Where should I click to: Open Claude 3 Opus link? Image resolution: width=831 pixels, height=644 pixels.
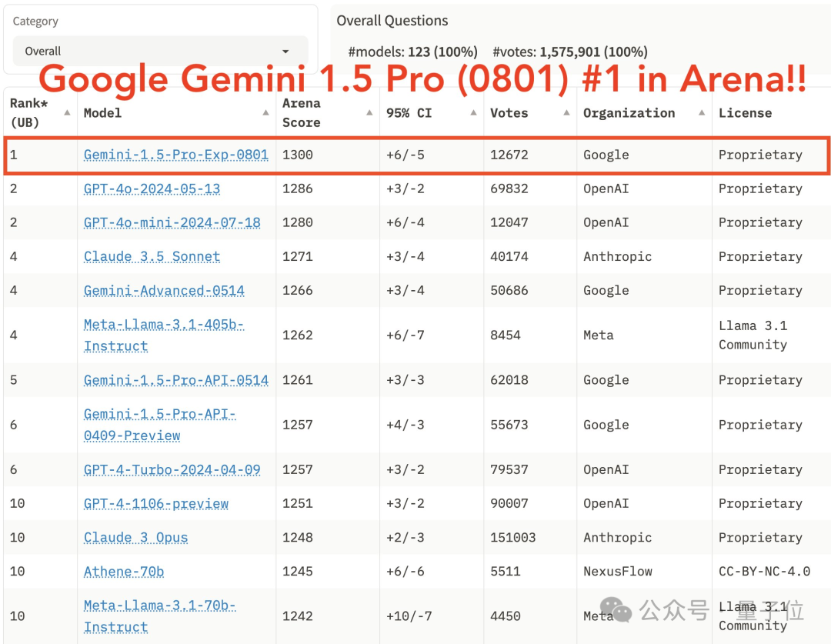[x=135, y=538]
